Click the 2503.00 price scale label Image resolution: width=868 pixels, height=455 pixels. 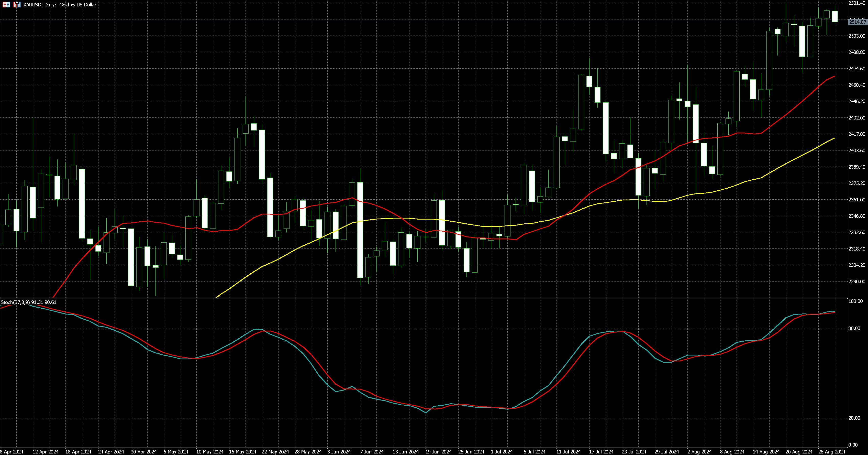pyautogui.click(x=856, y=36)
